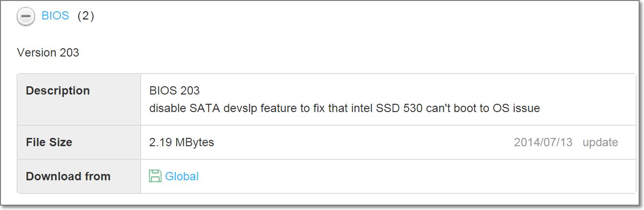Click the 2.19 MBytes file size value
Screen dimensions: 644x210
coord(182,142)
